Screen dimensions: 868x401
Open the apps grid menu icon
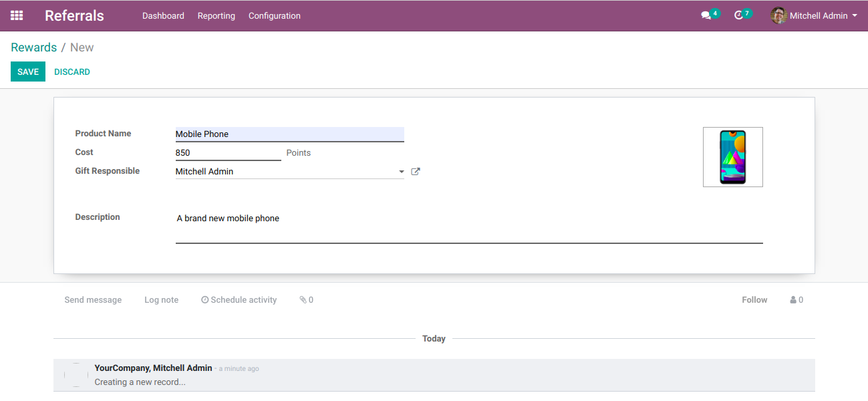[x=17, y=15]
